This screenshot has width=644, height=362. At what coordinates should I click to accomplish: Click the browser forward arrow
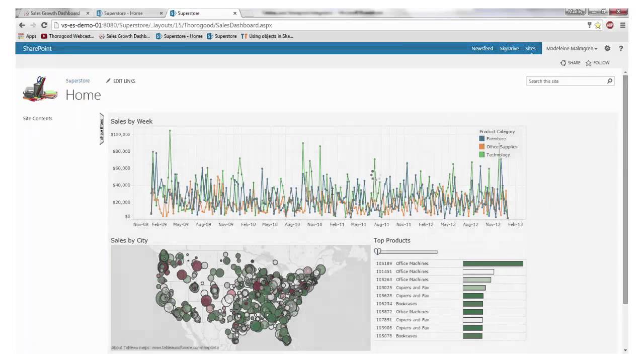(33, 25)
